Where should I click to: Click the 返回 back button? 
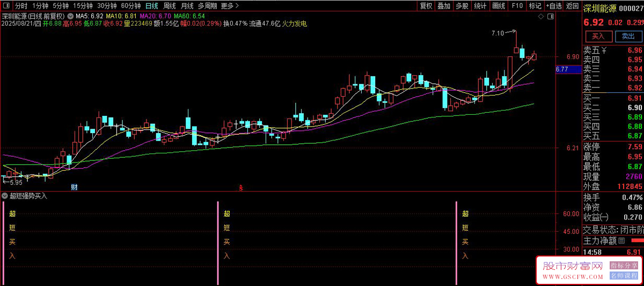[x=572, y=6]
